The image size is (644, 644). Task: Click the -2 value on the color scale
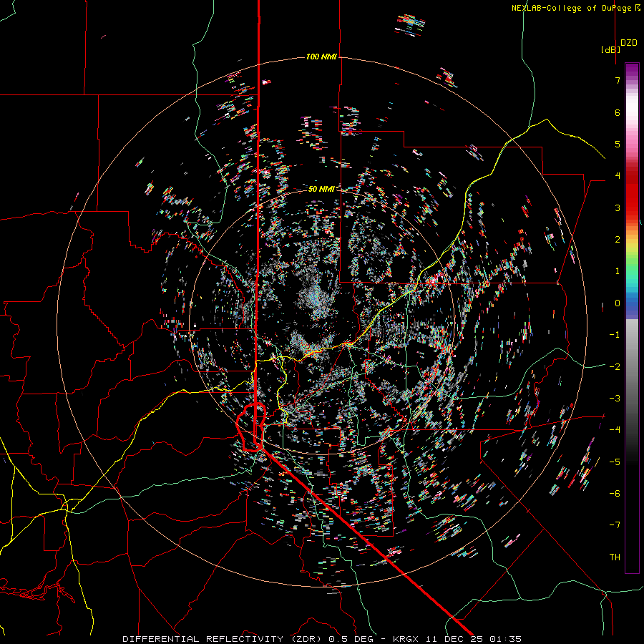(x=615, y=367)
